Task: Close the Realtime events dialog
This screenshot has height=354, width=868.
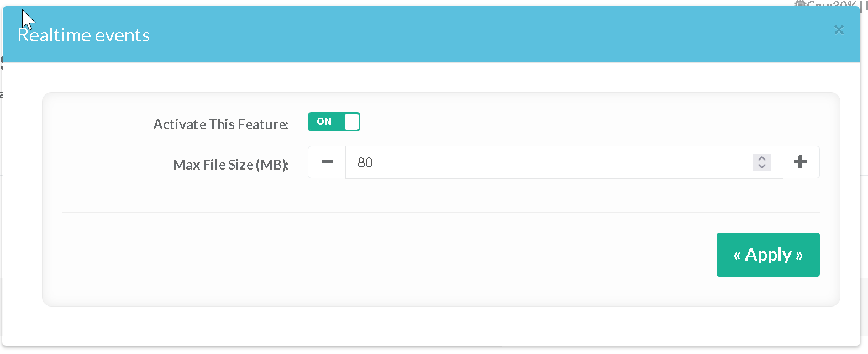Action: click(x=839, y=30)
